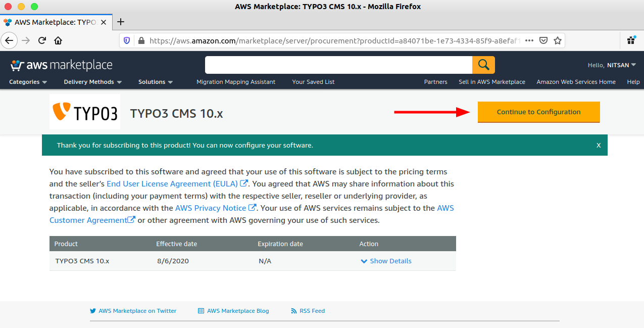Open Your Saved List
This screenshot has width=644, height=328.
pyautogui.click(x=313, y=82)
